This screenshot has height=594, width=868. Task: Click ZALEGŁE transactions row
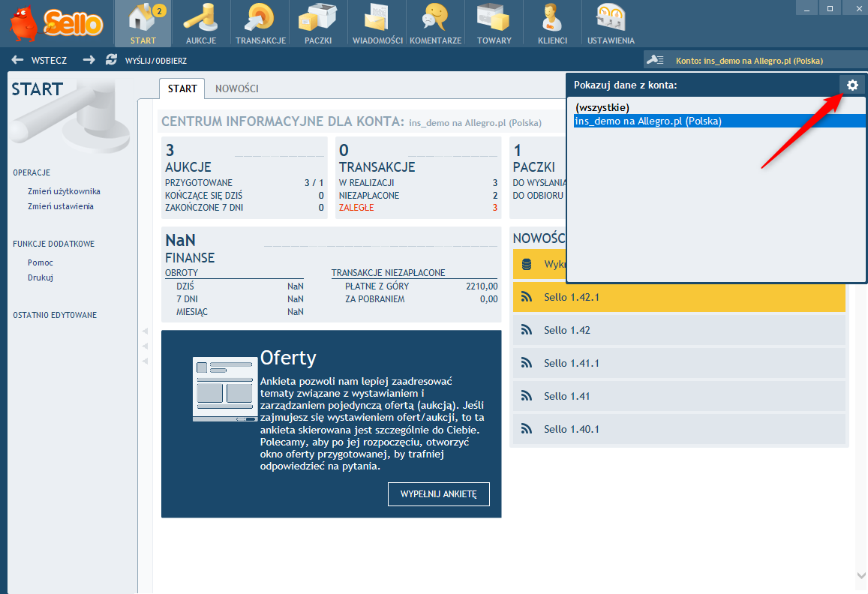point(418,208)
